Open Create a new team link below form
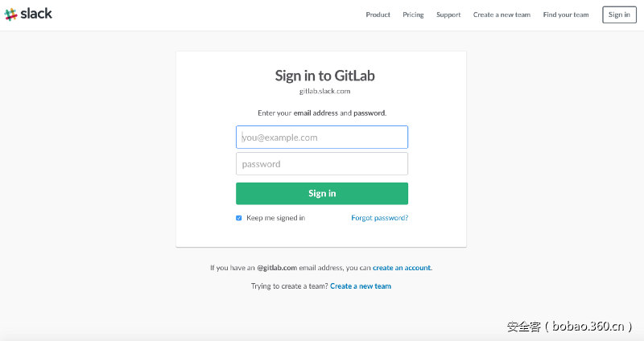The height and width of the screenshot is (341, 644). [361, 286]
